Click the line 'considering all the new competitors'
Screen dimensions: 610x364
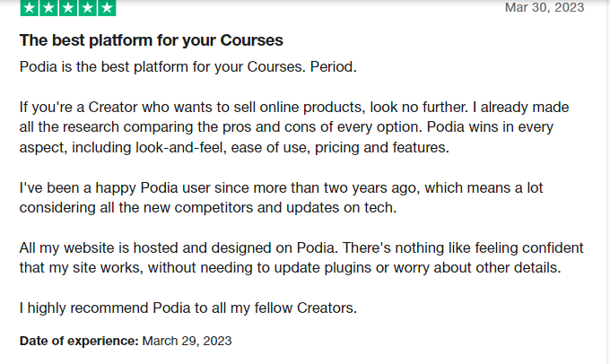(x=208, y=208)
